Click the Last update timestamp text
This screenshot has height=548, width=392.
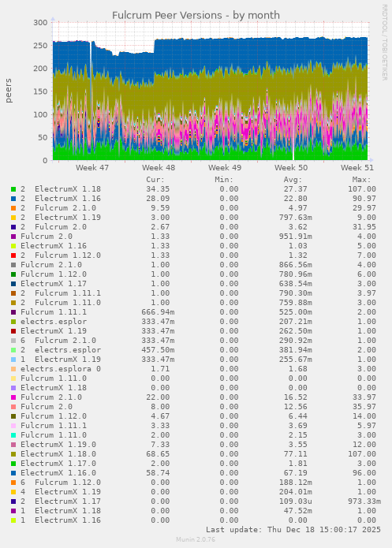tap(293, 530)
